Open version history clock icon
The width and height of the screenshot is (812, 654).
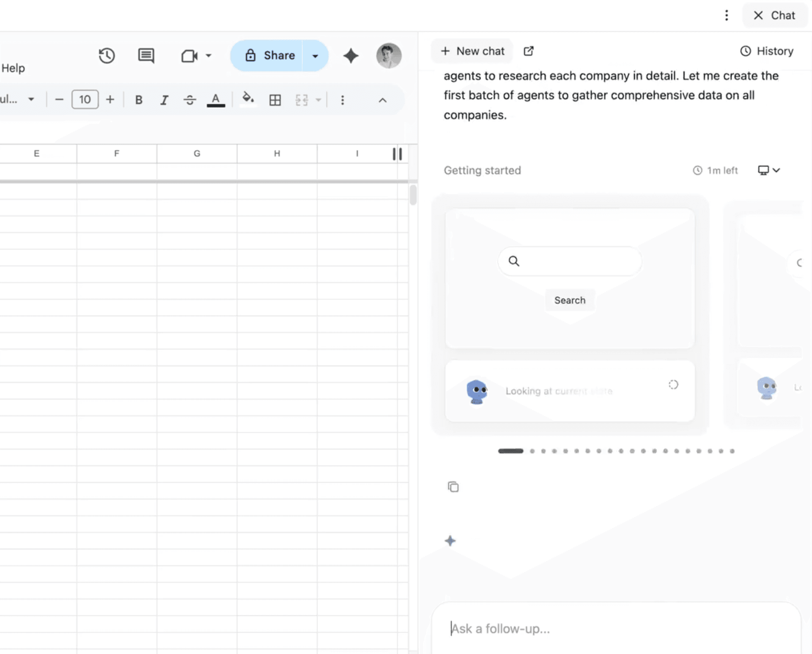pos(107,55)
